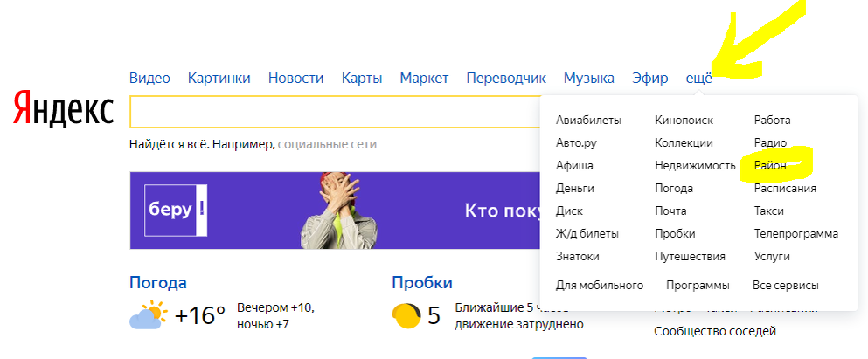Screen dimensions: 868x359
Task: Select Знатоки in the dropdown menu
Action: pos(578,256)
